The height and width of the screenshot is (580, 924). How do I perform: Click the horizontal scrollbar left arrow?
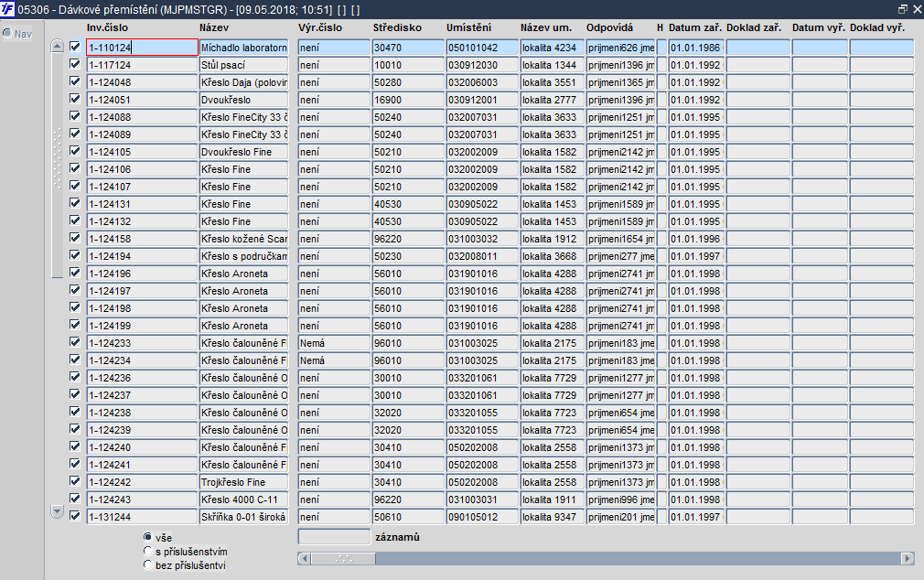(304, 558)
